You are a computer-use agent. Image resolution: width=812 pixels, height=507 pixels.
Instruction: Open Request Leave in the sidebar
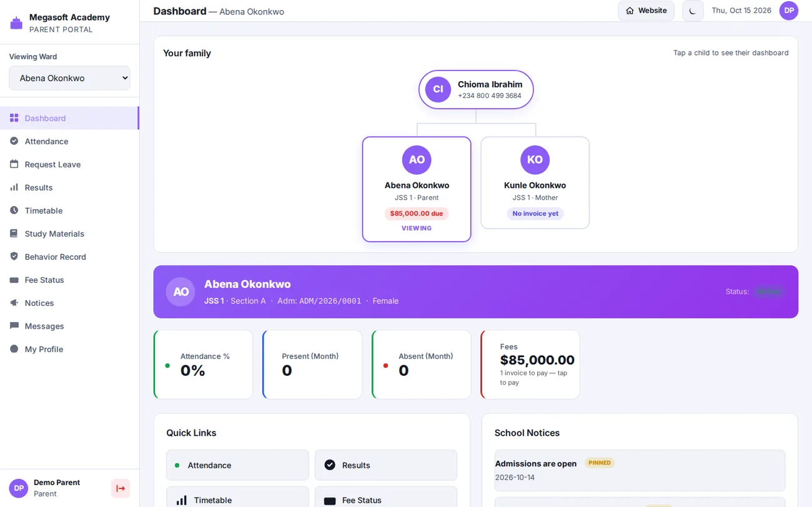pos(69,164)
